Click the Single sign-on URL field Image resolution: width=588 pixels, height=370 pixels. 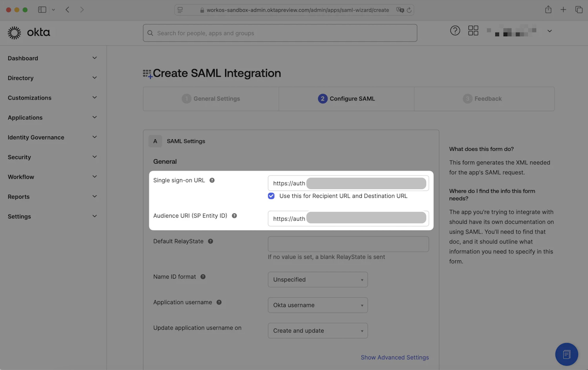[x=348, y=183]
